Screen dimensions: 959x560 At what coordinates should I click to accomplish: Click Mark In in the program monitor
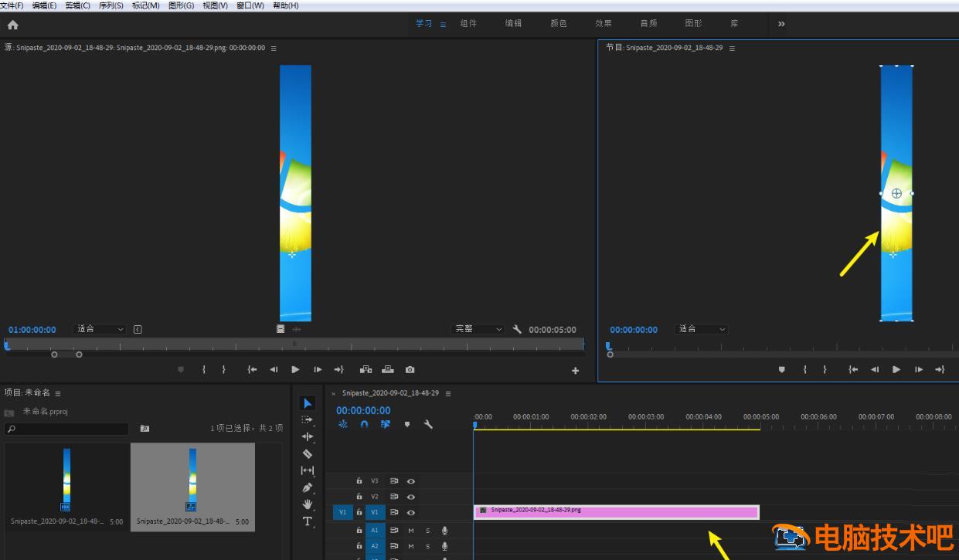pyautogui.click(x=804, y=370)
